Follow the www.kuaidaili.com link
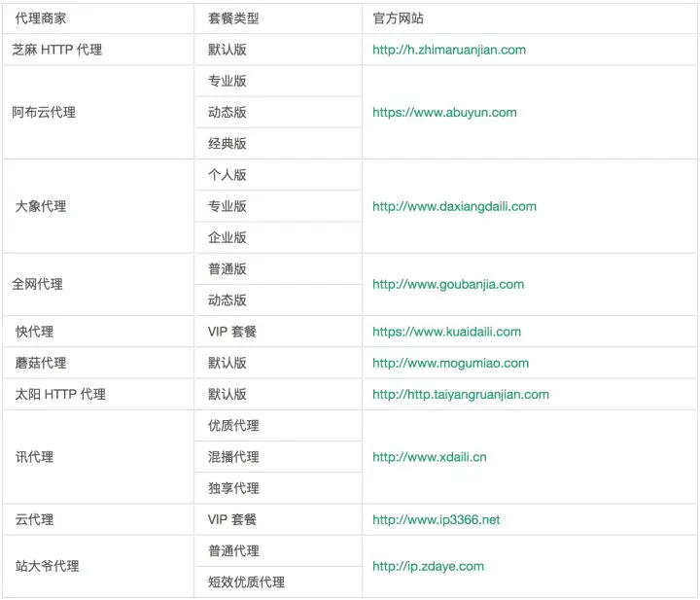700x600 pixels. click(447, 332)
